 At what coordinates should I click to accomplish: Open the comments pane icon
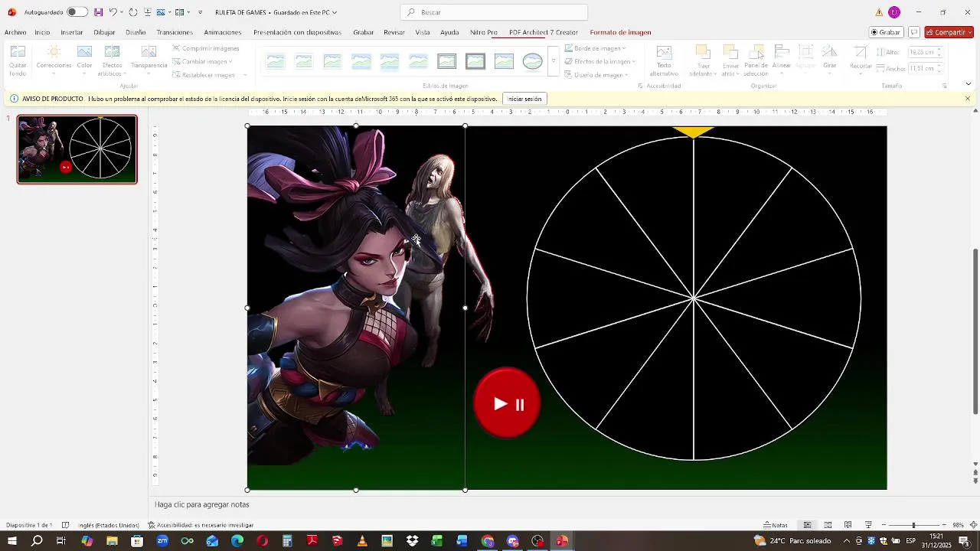coord(914,32)
